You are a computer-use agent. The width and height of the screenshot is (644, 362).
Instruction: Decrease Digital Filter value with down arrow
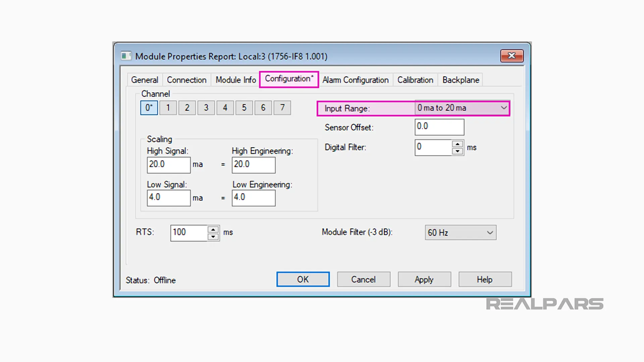tap(458, 152)
